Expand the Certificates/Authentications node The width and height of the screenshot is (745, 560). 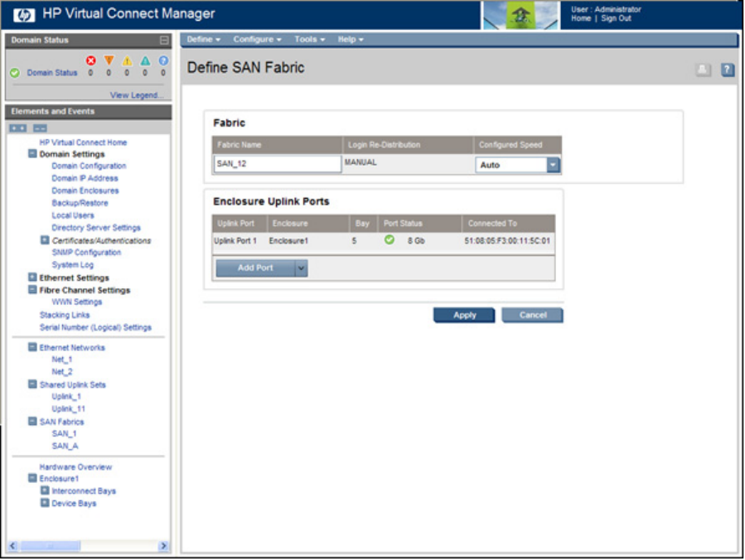tap(45, 240)
